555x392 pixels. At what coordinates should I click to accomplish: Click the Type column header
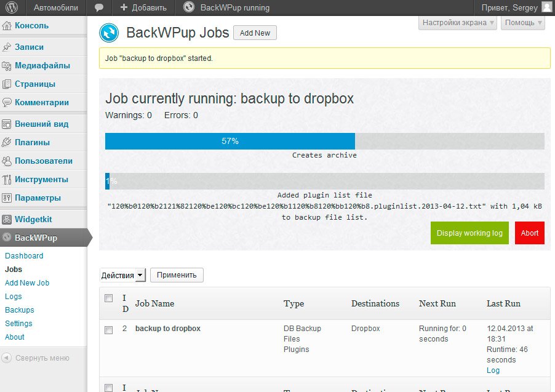coord(293,303)
